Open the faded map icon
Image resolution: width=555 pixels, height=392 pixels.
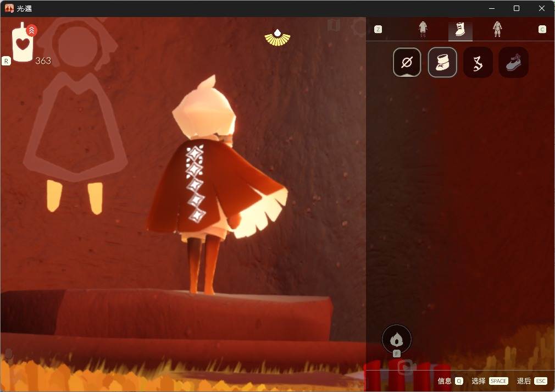pyautogui.click(x=334, y=25)
